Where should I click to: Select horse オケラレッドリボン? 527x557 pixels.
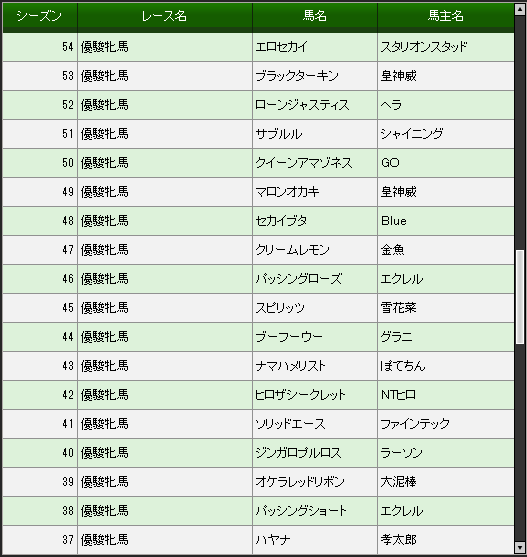click(300, 482)
